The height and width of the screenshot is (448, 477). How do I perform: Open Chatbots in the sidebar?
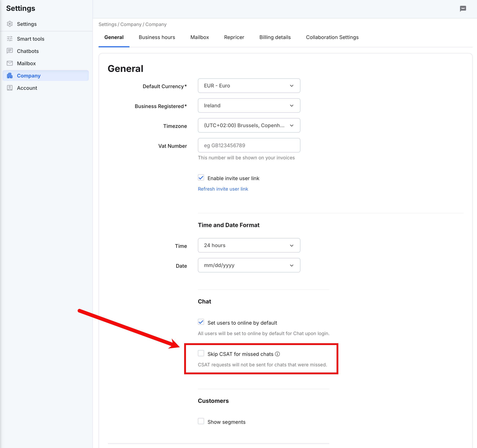tap(46, 51)
